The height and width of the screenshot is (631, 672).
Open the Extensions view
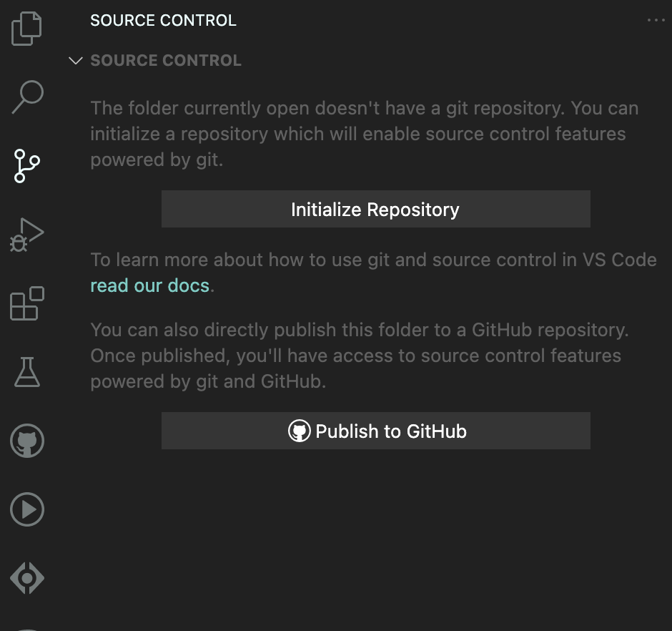[x=26, y=303]
